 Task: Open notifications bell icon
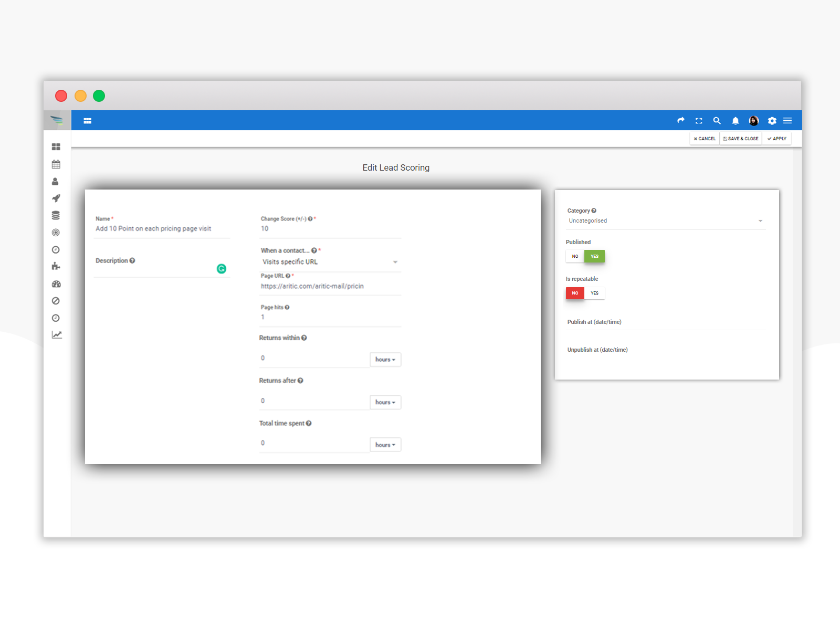click(736, 121)
